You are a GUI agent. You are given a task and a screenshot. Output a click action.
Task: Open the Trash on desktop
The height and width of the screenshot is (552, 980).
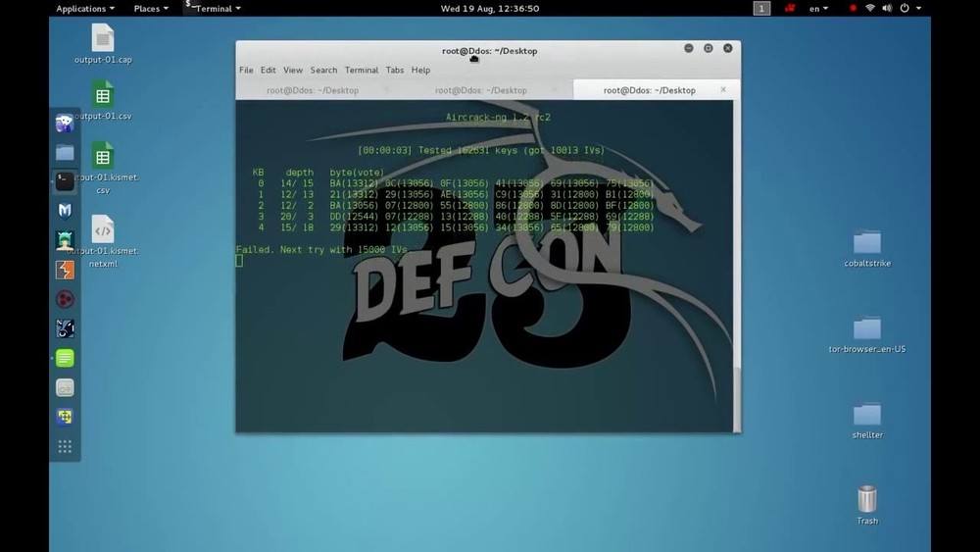tap(867, 505)
